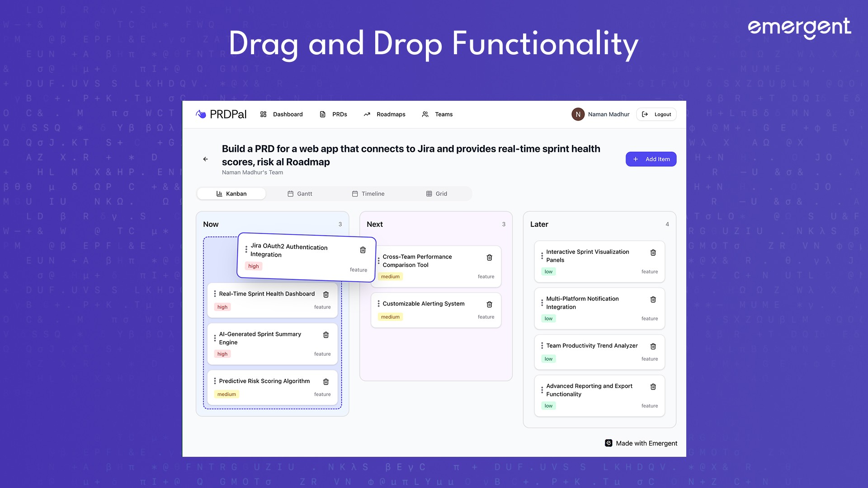868x488 pixels.
Task: Delete the Jira OAuth2 Authentication Integration card
Action: [363, 250]
